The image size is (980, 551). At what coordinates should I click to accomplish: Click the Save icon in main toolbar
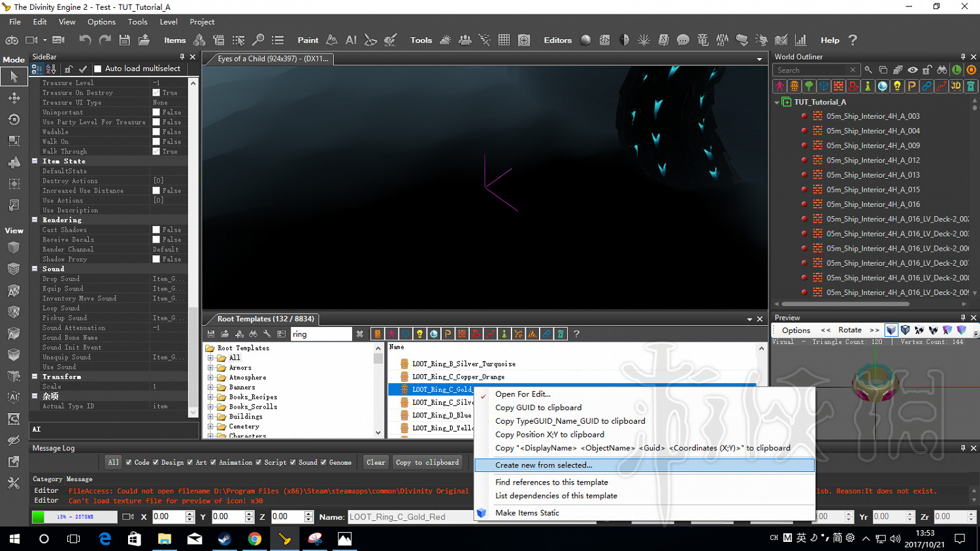click(x=124, y=40)
